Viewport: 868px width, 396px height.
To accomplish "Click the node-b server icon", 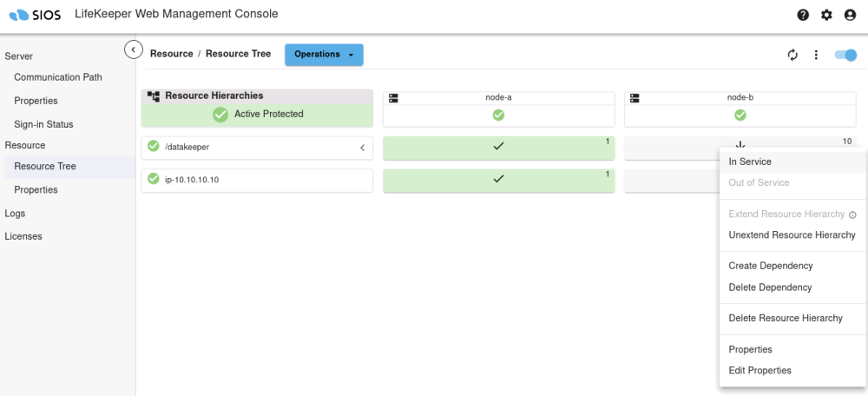I will 635,98.
